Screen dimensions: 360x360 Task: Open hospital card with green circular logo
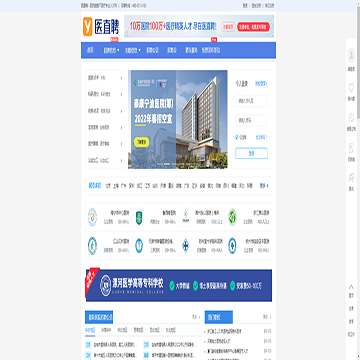249,217
